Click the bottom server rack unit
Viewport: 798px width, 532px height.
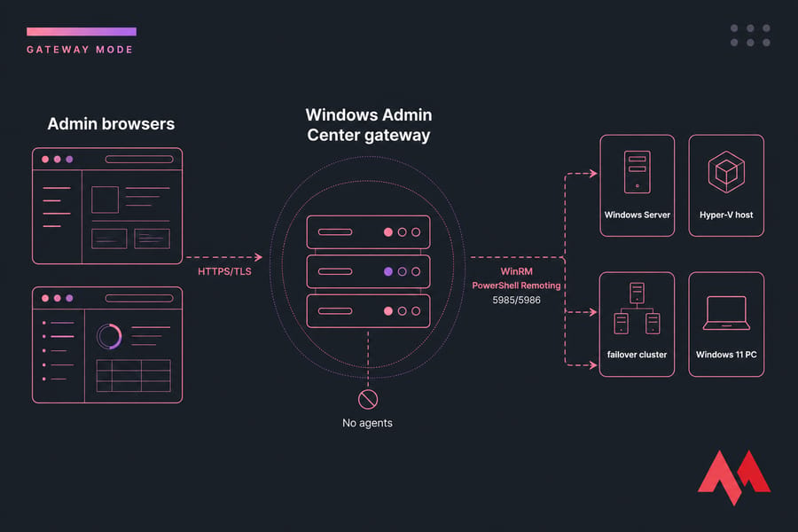369,311
